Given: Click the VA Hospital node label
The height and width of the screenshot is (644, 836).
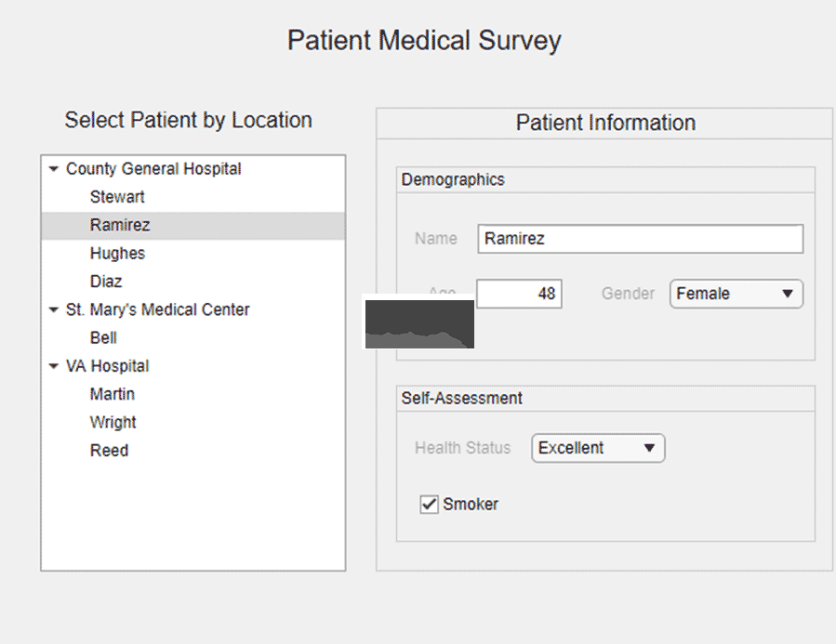Looking at the screenshot, I should (x=107, y=366).
